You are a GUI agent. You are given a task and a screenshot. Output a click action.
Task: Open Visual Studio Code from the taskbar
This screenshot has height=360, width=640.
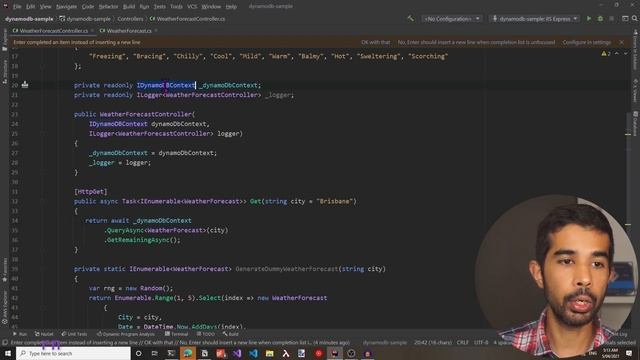tap(253, 353)
